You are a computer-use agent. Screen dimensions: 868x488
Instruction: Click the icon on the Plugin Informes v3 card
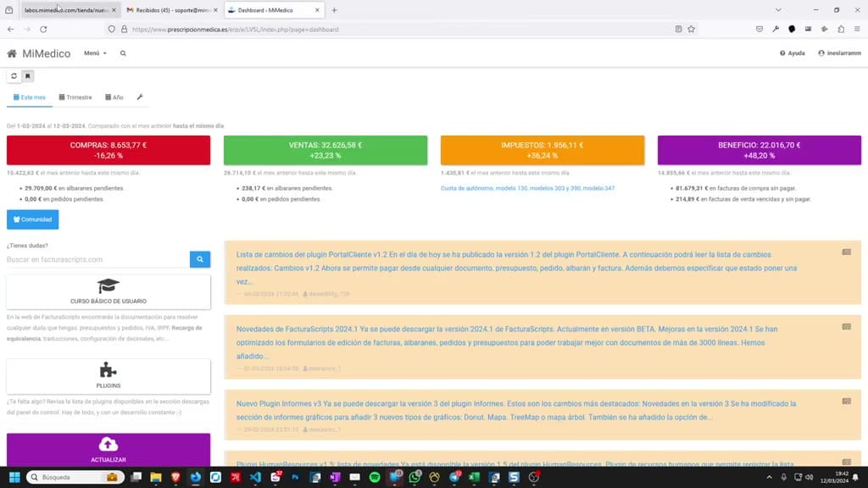point(847,401)
